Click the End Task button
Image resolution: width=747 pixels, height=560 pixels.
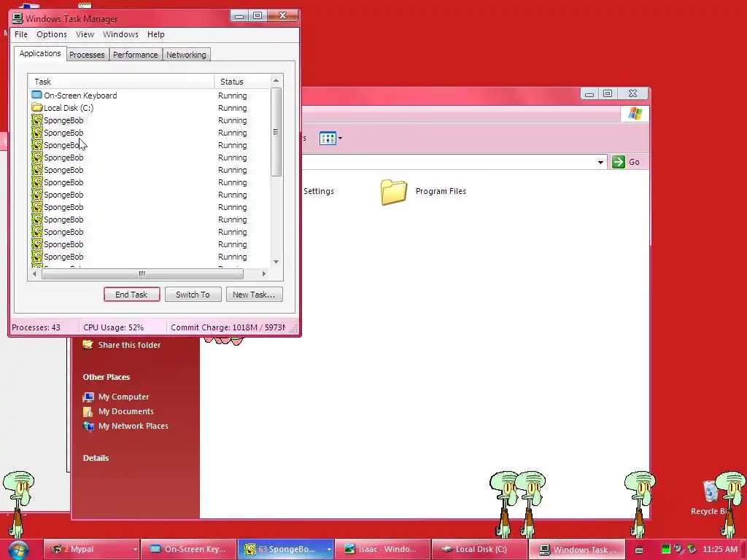[x=131, y=295]
